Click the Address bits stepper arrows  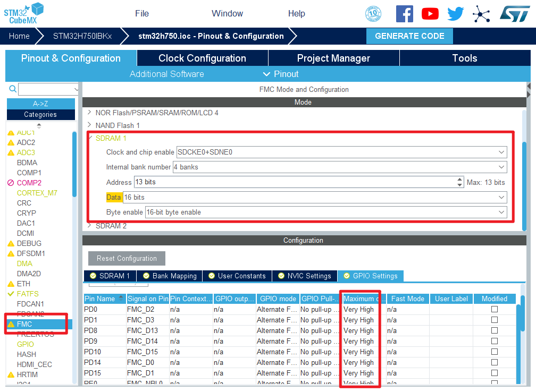click(460, 182)
